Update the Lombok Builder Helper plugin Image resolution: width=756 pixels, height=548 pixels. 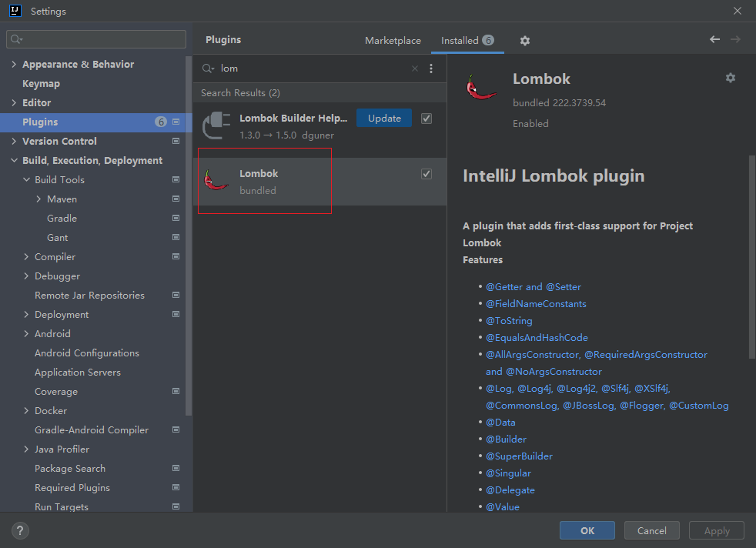[384, 119]
